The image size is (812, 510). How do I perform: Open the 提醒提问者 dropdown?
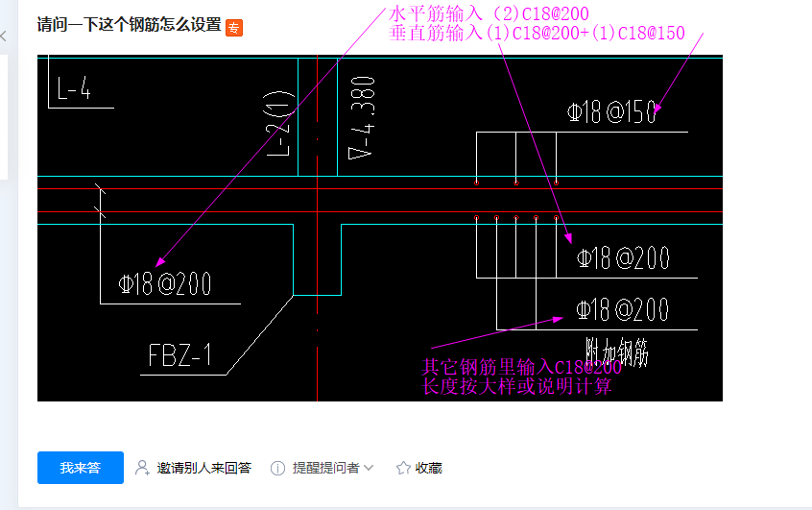(332, 468)
